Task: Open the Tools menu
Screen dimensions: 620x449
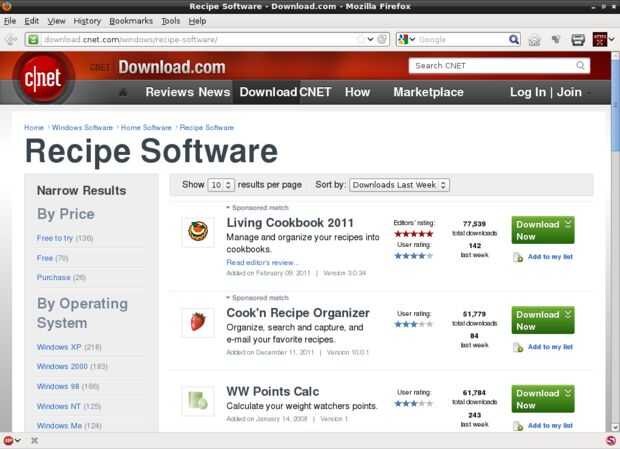Action: pyautogui.click(x=171, y=21)
